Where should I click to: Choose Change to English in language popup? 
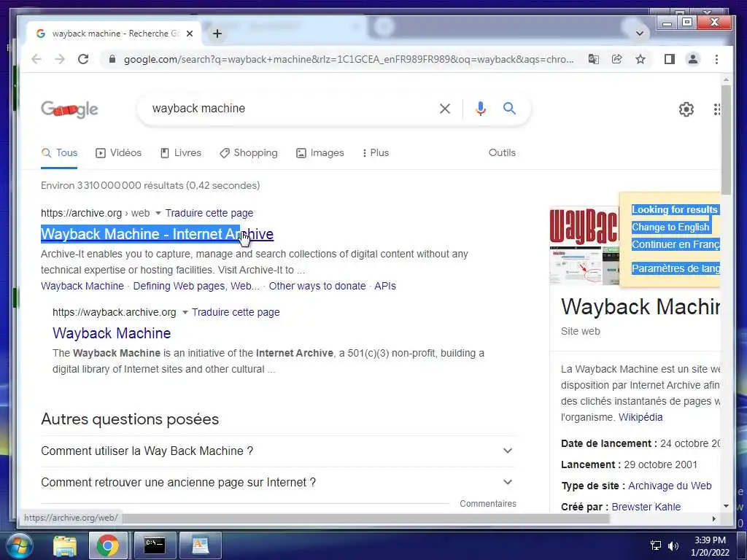[670, 227]
